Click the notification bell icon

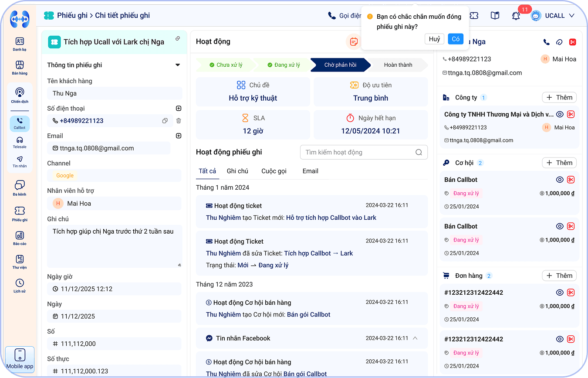516,16
